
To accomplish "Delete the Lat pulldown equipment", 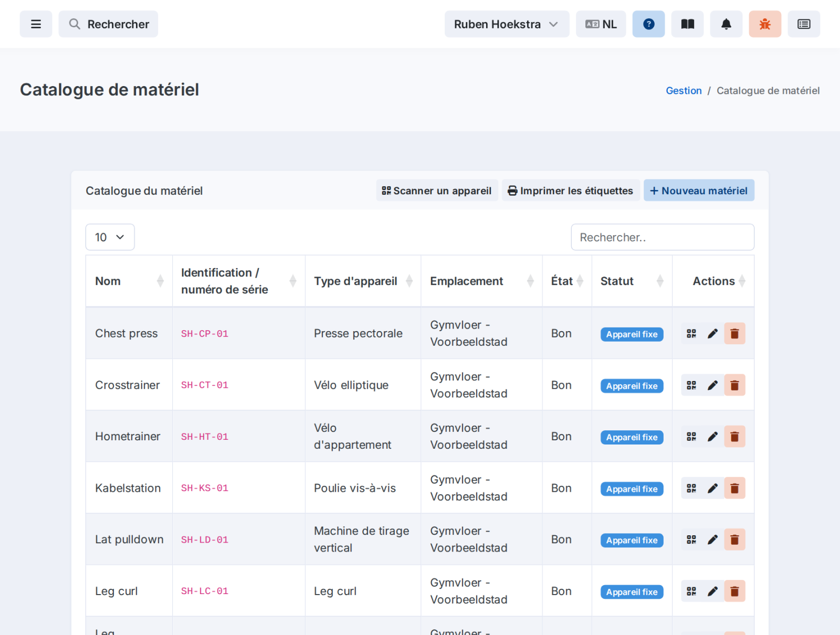I will 734,539.
